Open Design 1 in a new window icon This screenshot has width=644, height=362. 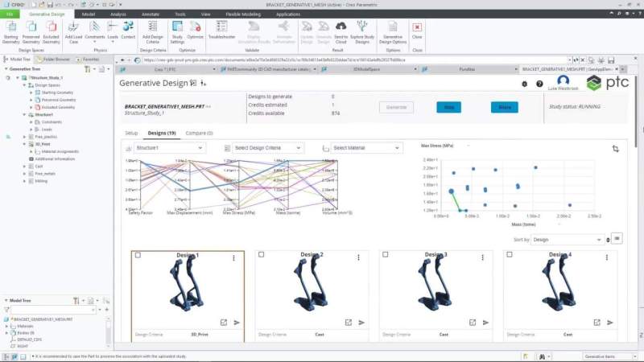[x=224, y=323]
